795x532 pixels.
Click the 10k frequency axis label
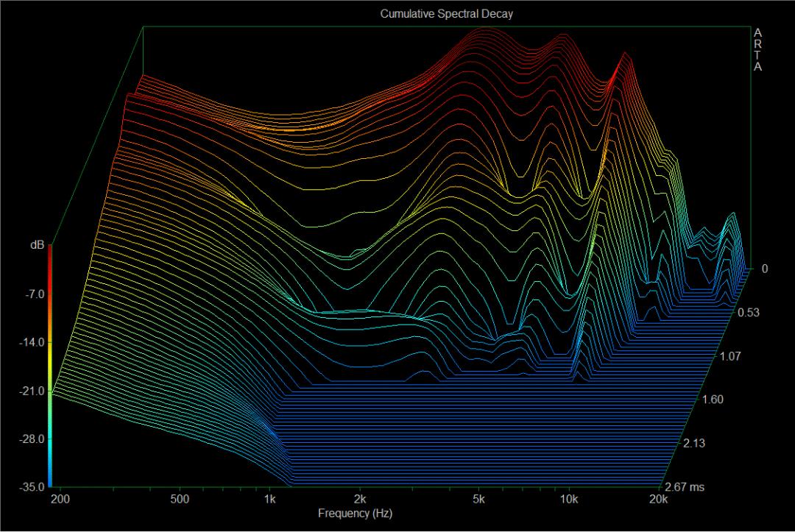pyautogui.click(x=569, y=500)
